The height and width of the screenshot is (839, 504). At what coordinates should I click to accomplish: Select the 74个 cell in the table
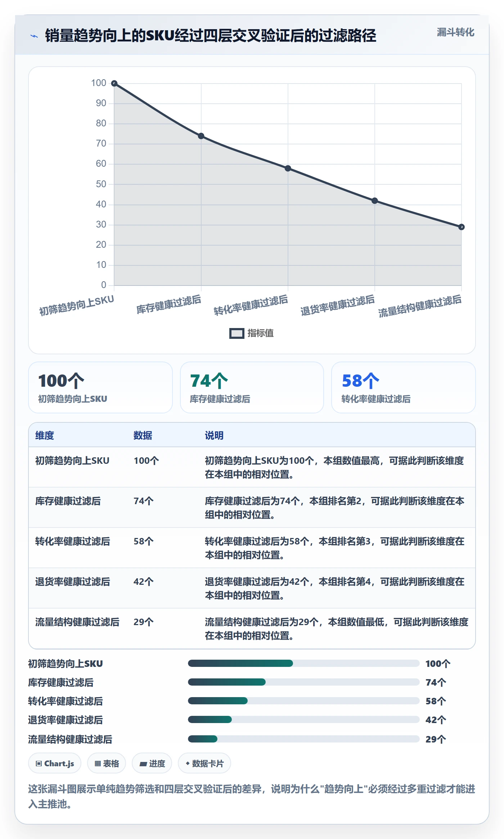click(x=144, y=501)
